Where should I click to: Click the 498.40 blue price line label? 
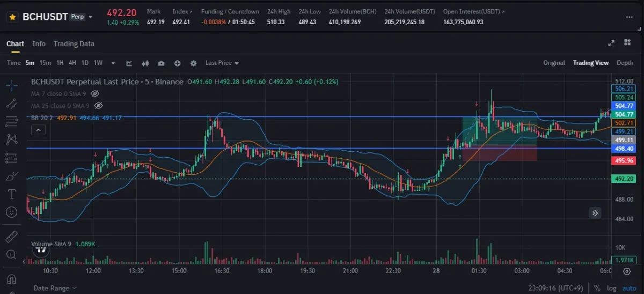tap(624, 149)
